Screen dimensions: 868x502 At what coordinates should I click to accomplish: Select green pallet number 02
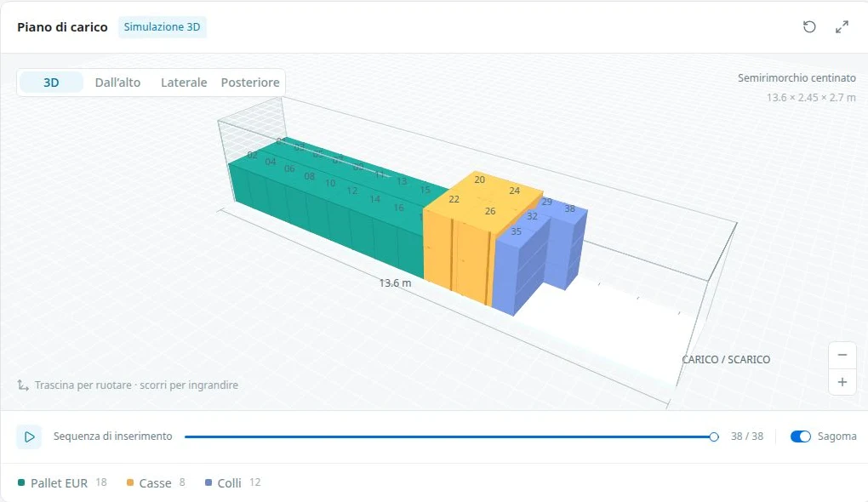click(253, 155)
